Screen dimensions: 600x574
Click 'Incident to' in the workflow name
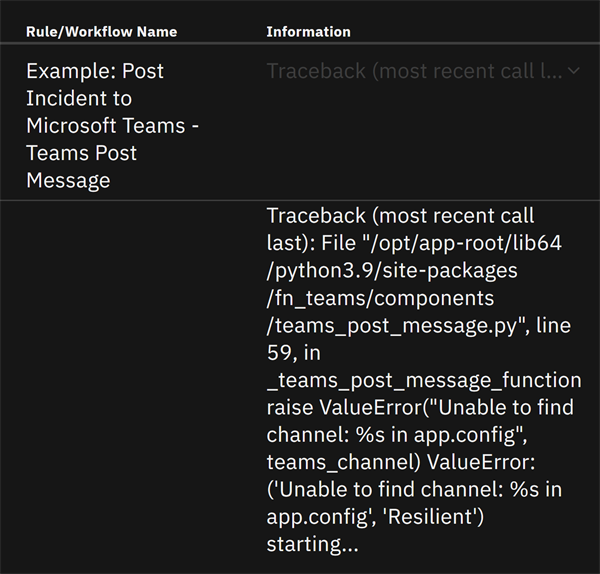[x=79, y=99]
